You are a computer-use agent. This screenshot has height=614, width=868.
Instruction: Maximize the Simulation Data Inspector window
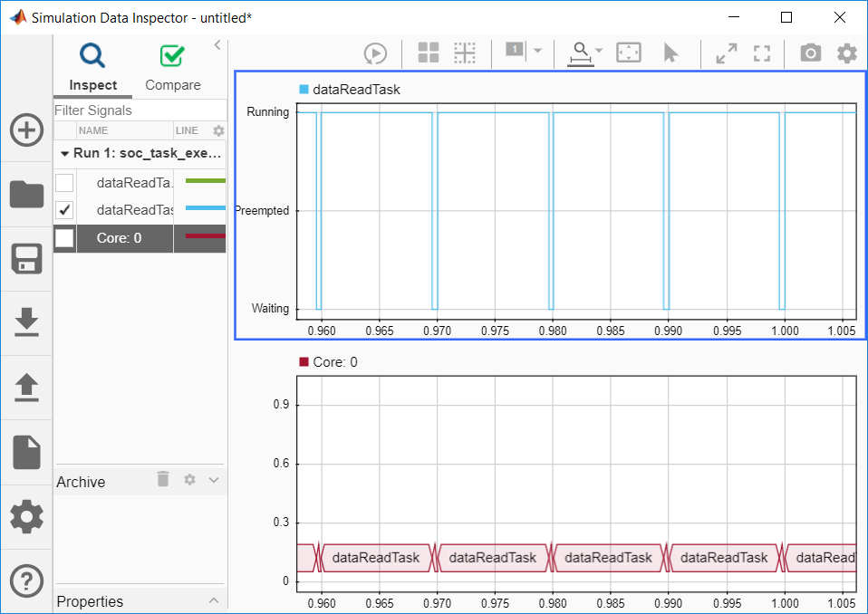click(x=786, y=17)
